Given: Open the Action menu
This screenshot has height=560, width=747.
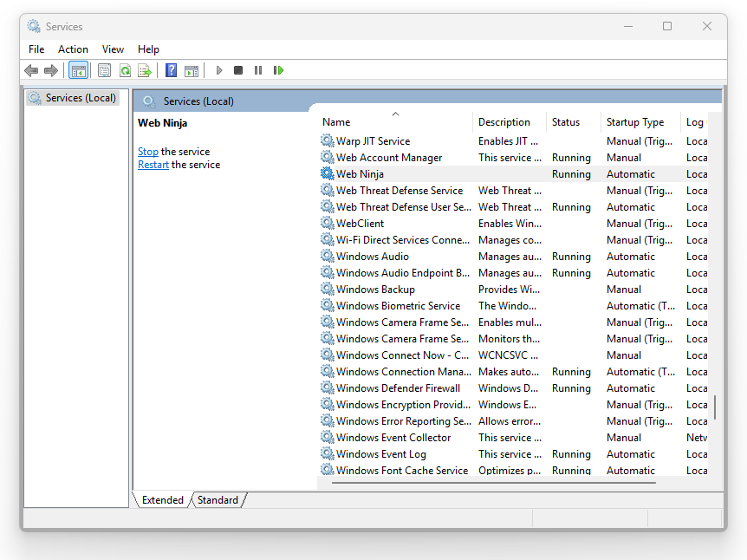Looking at the screenshot, I should (x=73, y=49).
